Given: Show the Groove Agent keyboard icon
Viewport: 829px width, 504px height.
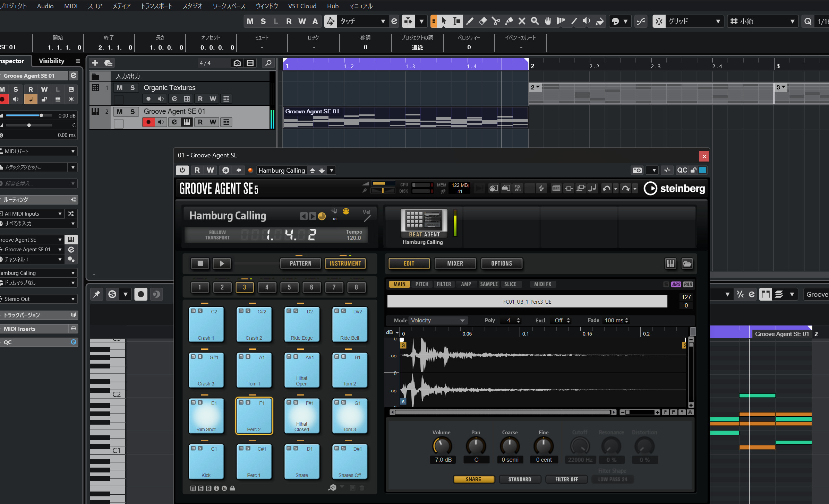Looking at the screenshot, I should pos(670,264).
